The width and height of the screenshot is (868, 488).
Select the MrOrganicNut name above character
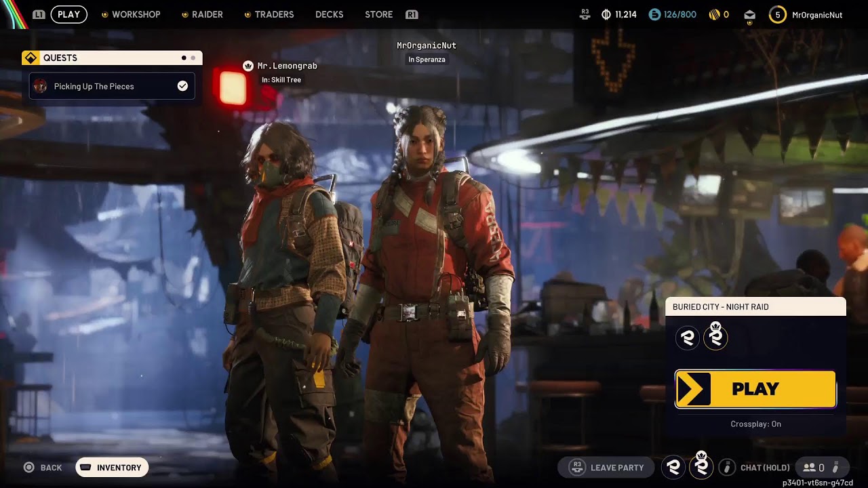(427, 45)
